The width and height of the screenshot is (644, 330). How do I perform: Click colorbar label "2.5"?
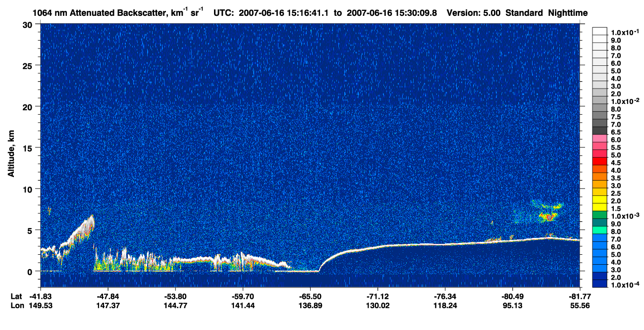pos(616,193)
